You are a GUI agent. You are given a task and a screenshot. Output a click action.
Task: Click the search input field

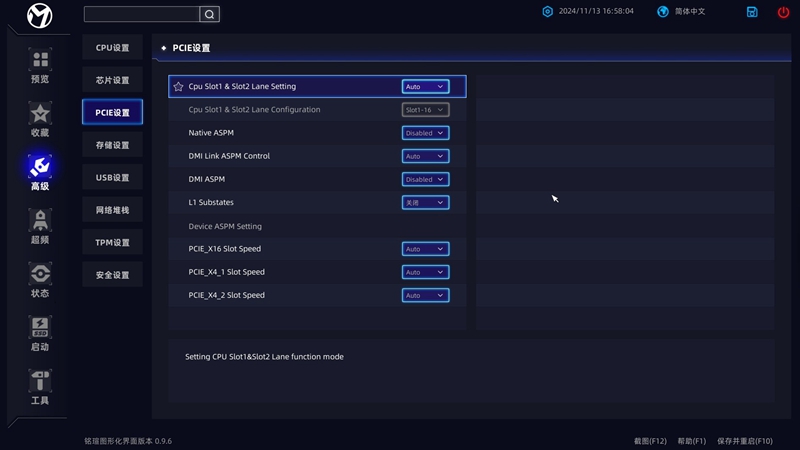[x=141, y=14]
